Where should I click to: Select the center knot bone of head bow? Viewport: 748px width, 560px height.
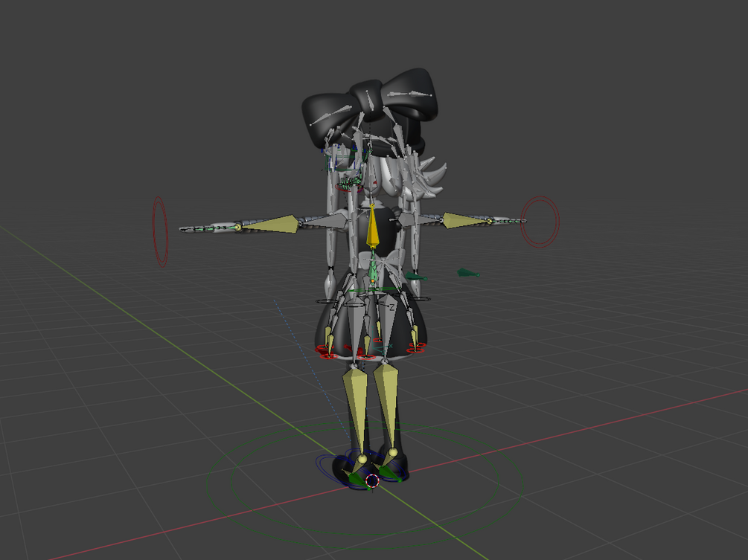(370, 101)
